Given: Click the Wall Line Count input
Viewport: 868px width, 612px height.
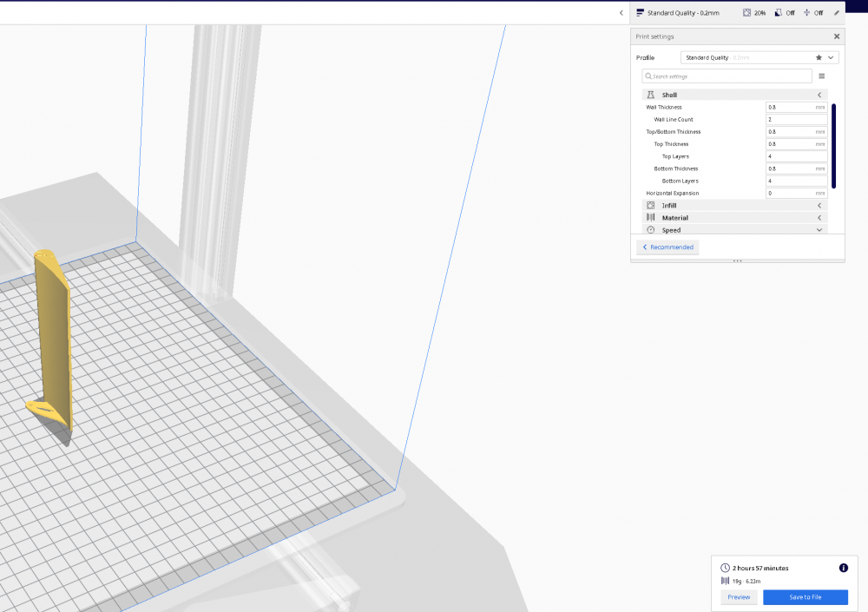Looking at the screenshot, I should (796, 120).
